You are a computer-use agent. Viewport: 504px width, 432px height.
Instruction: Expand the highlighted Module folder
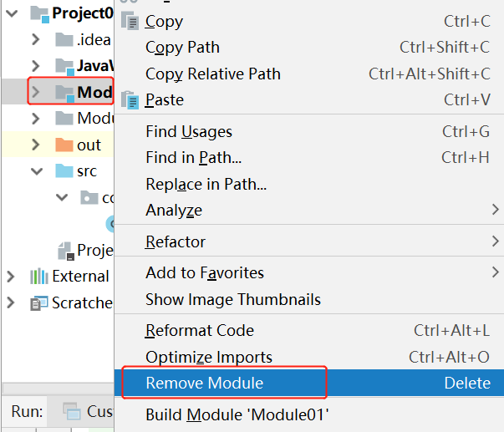coord(35,92)
